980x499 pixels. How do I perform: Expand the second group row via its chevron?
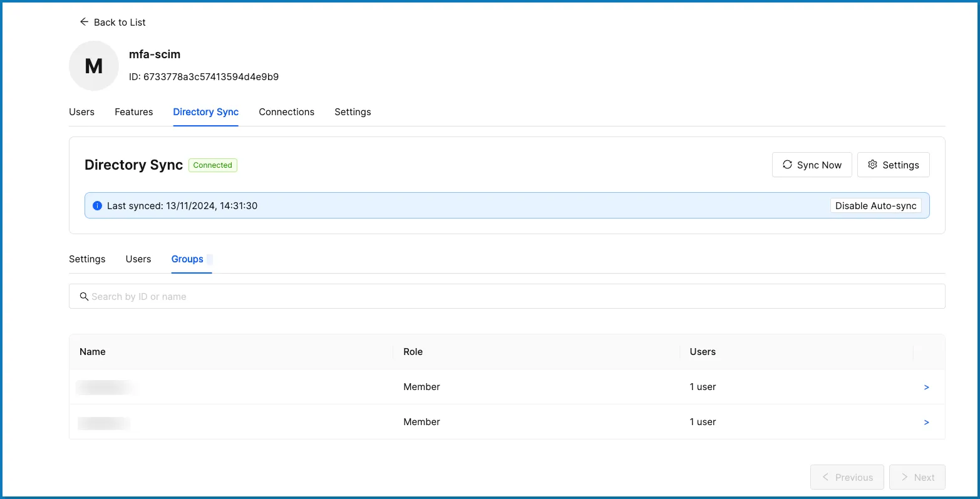(x=927, y=422)
